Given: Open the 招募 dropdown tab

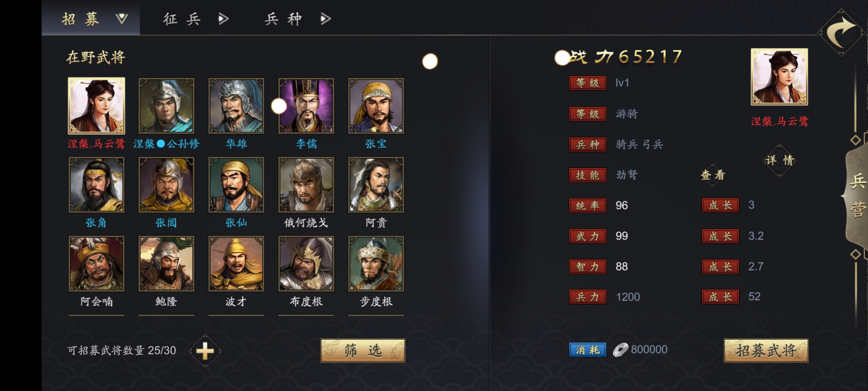Looking at the screenshot, I should [91, 18].
